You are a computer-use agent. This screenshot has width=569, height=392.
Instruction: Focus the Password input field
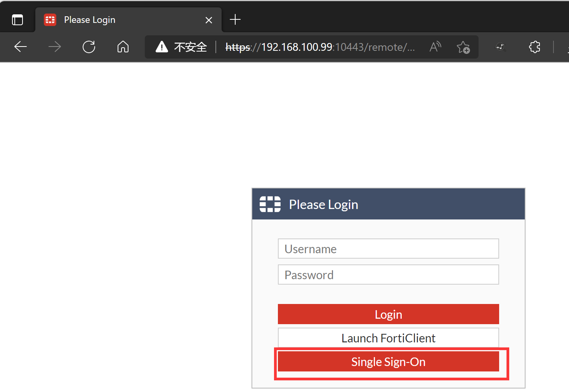(388, 275)
